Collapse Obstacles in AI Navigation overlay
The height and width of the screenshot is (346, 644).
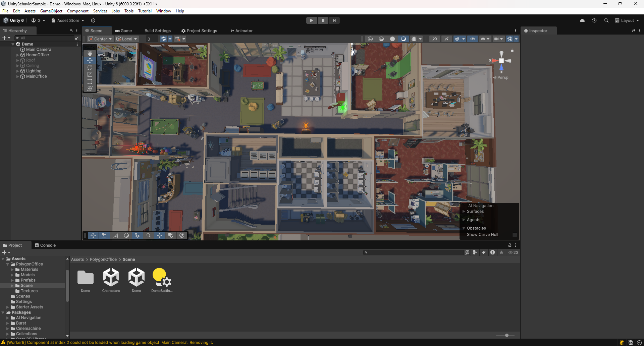(464, 228)
